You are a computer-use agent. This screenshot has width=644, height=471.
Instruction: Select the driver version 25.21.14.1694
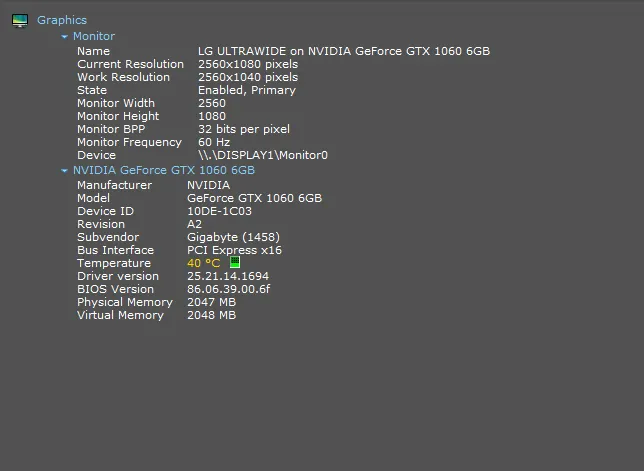point(228,276)
